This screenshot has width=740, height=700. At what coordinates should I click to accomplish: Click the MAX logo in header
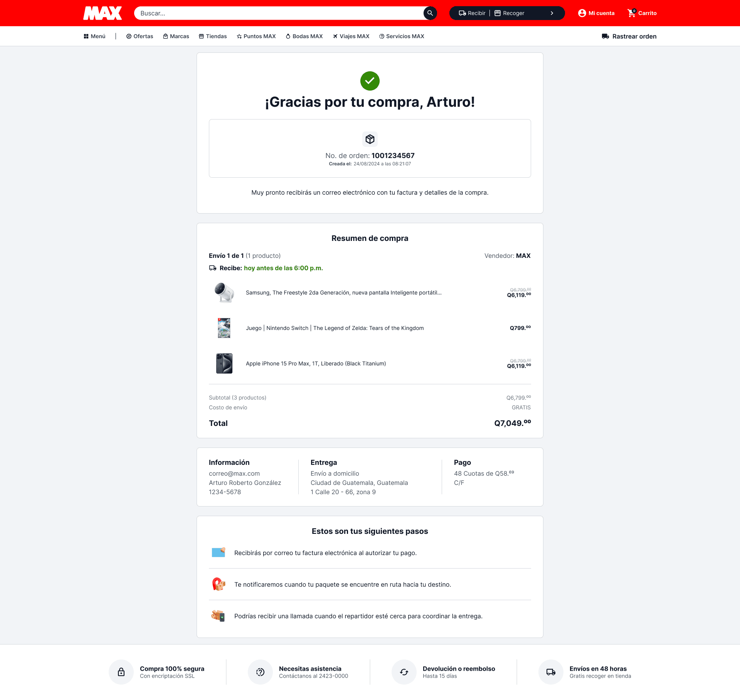[103, 13]
